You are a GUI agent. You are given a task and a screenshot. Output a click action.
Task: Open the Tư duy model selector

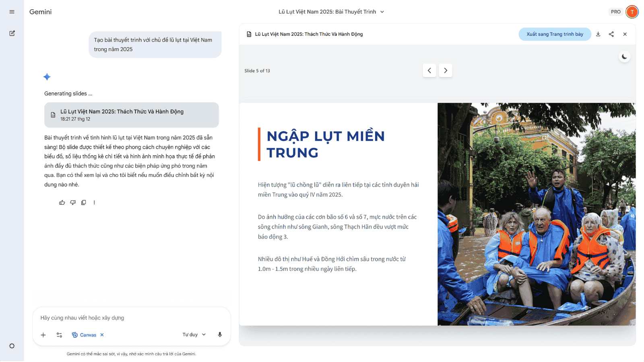(194, 335)
